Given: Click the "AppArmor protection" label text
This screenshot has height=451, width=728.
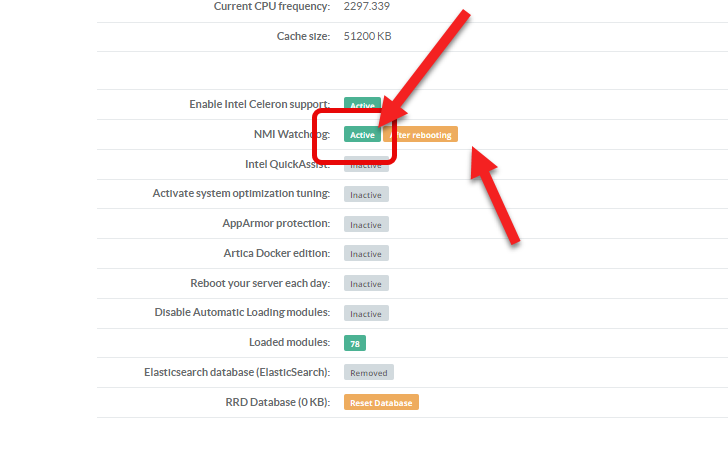Looking at the screenshot, I should click(276, 223).
